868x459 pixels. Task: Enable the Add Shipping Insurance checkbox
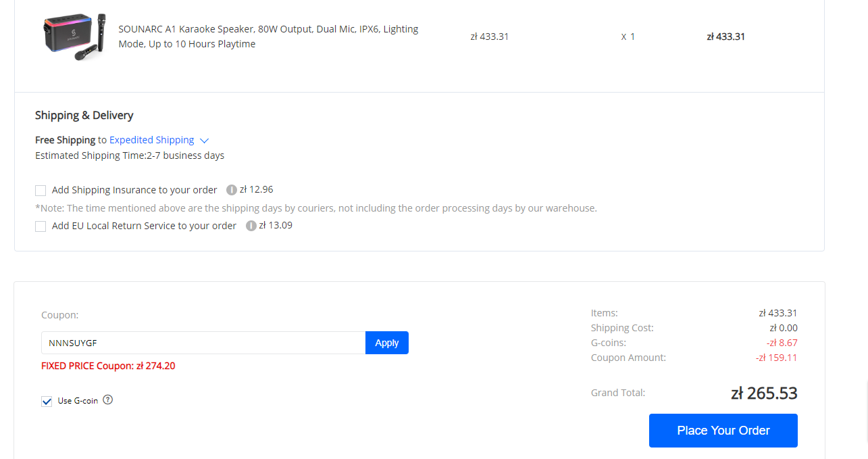pyautogui.click(x=41, y=191)
